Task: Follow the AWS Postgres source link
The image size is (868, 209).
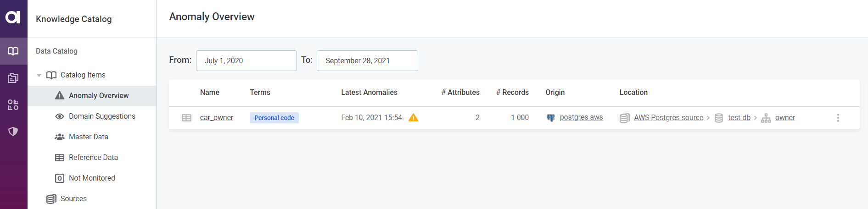Action: point(668,118)
